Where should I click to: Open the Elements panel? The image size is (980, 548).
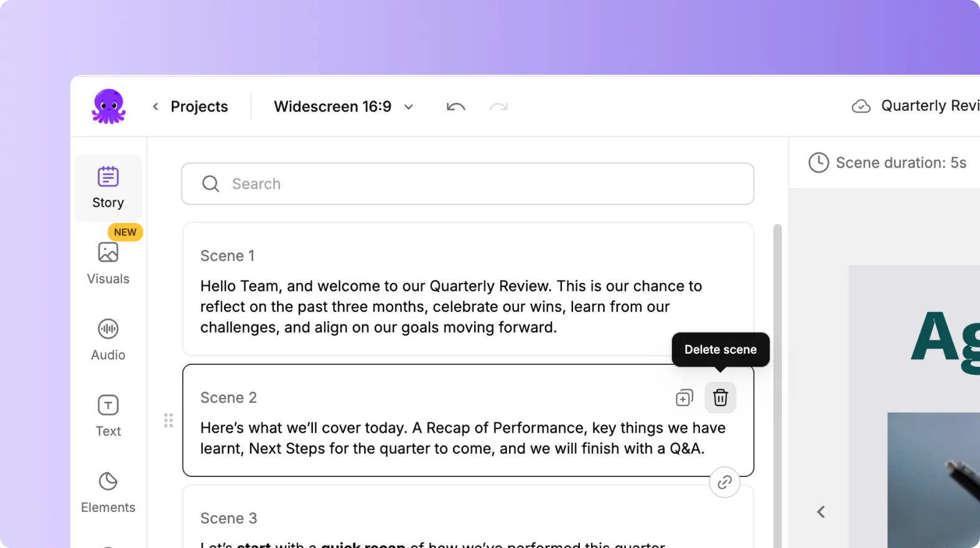108,492
